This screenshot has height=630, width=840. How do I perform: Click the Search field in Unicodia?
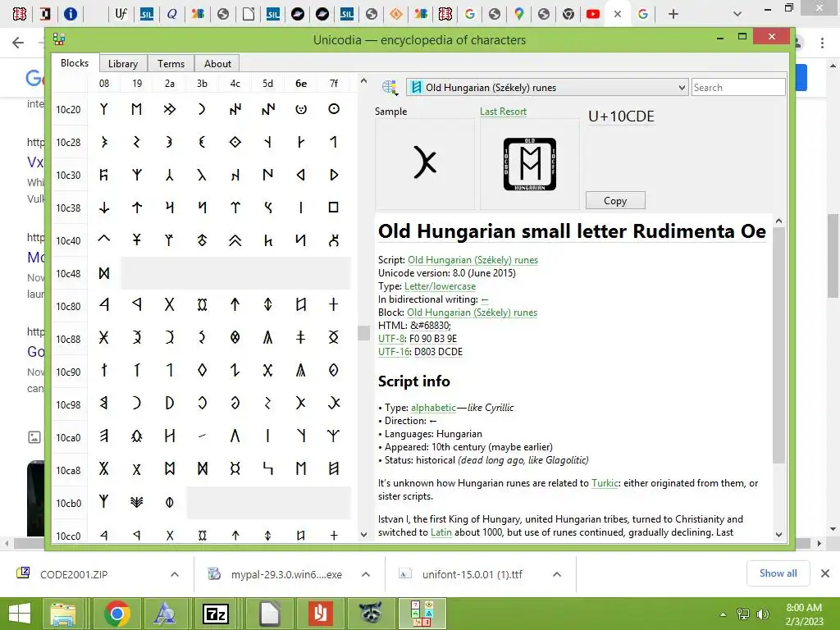point(738,87)
